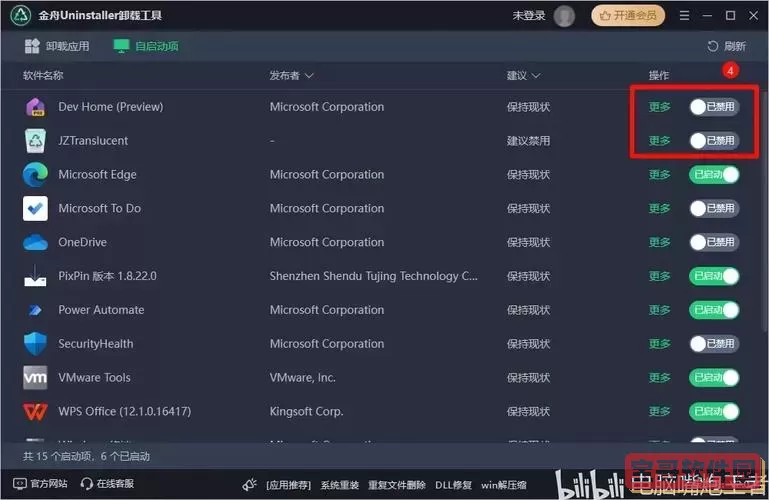
Task: Disable WPS Office startup switch
Action: tap(714, 411)
